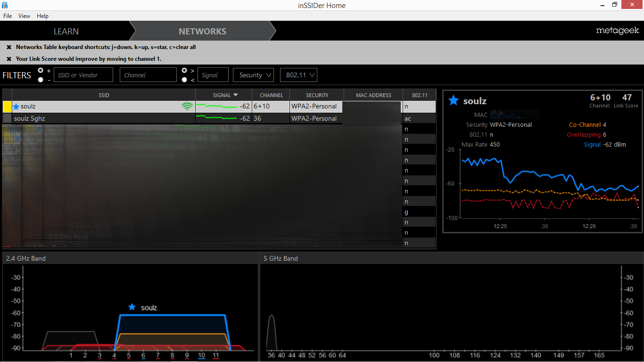Select the signal greater-than radio button
The width and height of the screenshot is (644, 362).
coord(184,71)
